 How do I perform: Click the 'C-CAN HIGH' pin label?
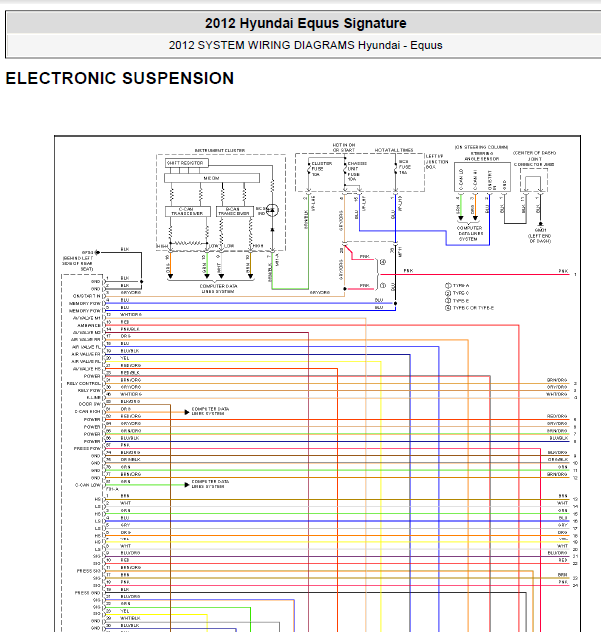87,412
